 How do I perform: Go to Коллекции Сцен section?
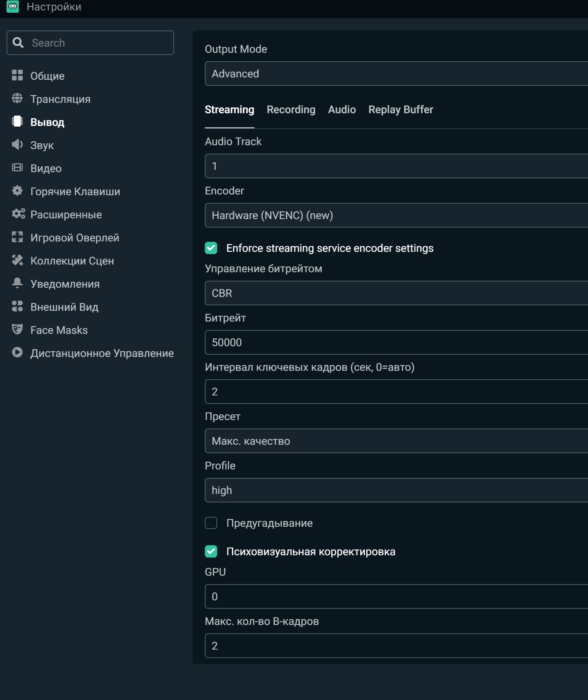pyautogui.click(x=72, y=261)
